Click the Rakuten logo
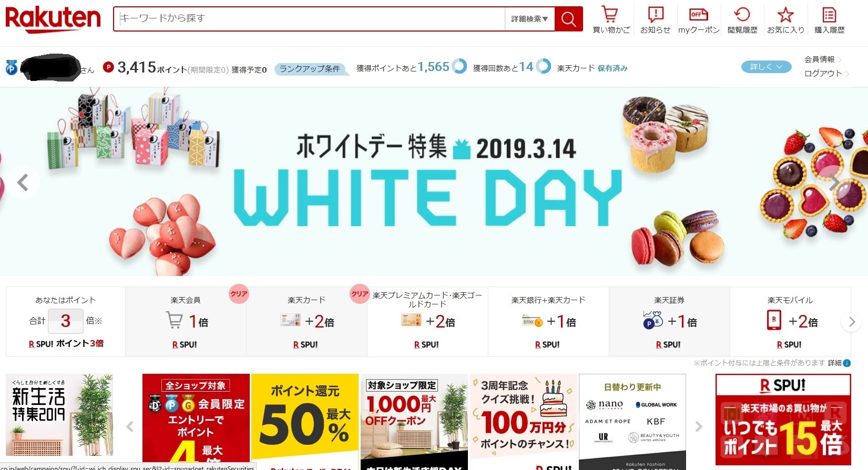This screenshot has width=868, height=470. tap(53, 19)
